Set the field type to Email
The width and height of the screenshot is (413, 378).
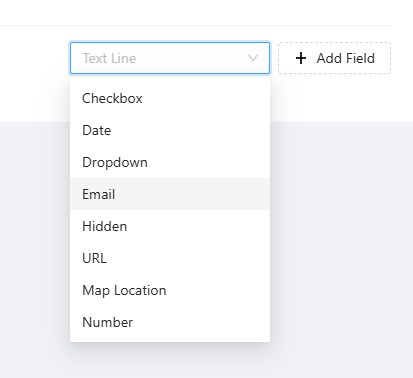point(170,194)
